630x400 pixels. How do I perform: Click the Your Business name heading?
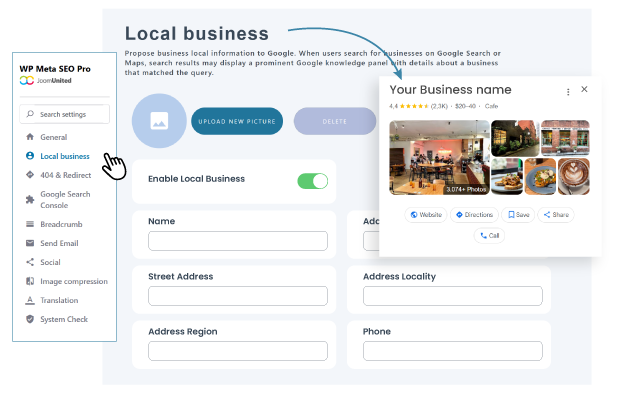point(450,90)
